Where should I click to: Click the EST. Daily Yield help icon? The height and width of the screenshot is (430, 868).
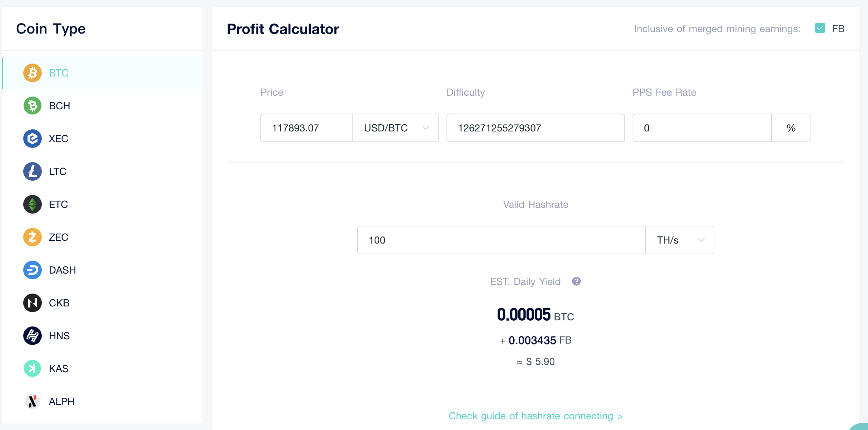(576, 281)
